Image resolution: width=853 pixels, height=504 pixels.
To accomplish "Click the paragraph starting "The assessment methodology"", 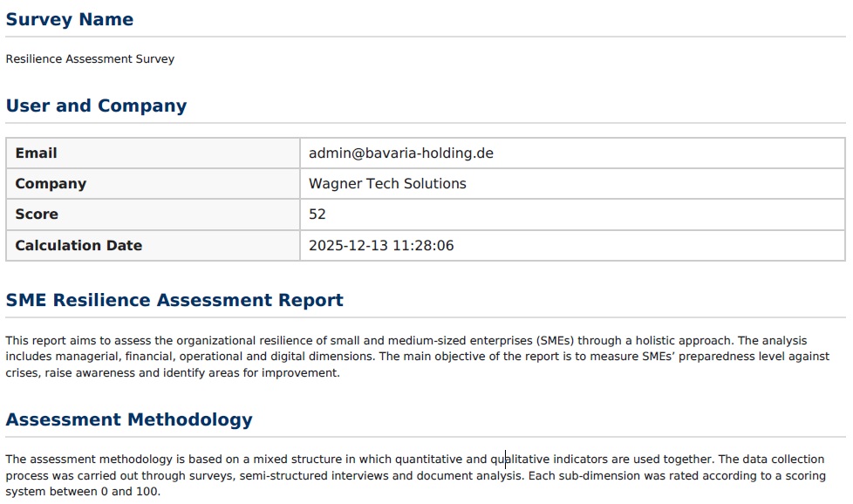I will [x=414, y=475].
